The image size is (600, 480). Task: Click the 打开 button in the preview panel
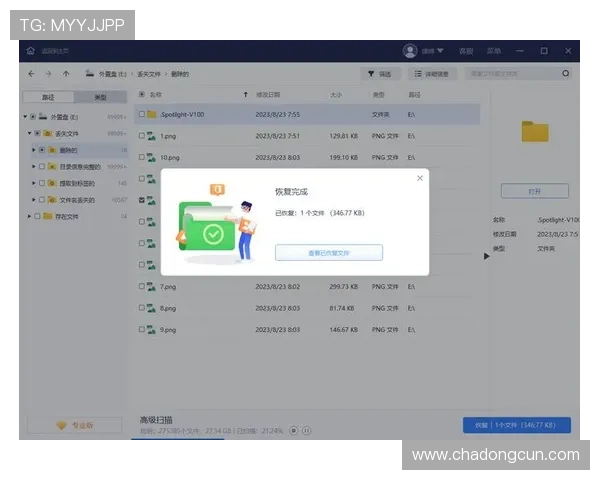(535, 191)
